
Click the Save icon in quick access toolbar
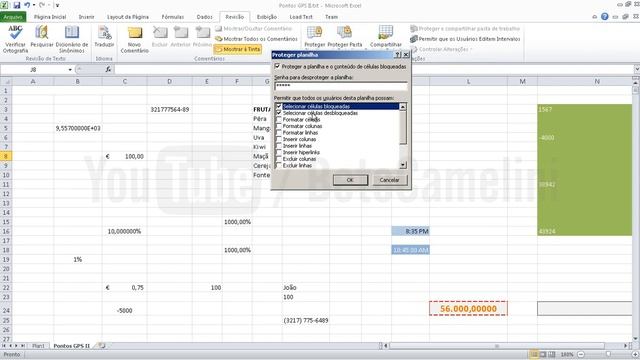(17, 5)
